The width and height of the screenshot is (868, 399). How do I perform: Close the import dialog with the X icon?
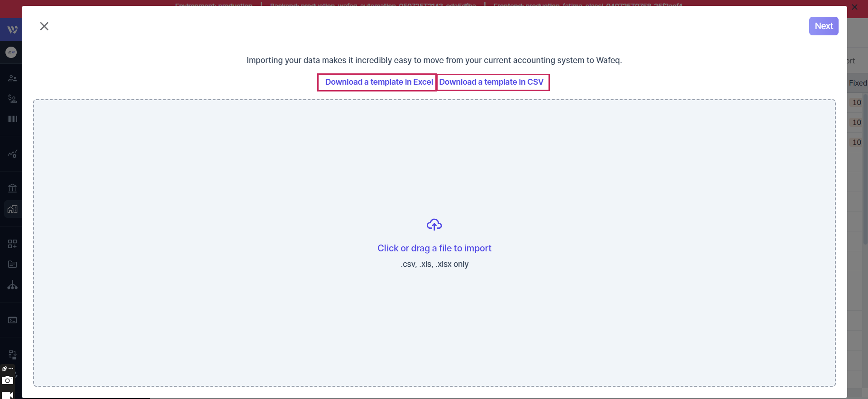[44, 26]
